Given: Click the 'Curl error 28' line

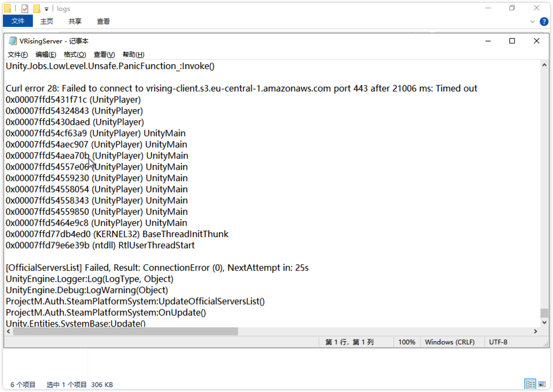Looking at the screenshot, I should pyautogui.click(x=241, y=88).
